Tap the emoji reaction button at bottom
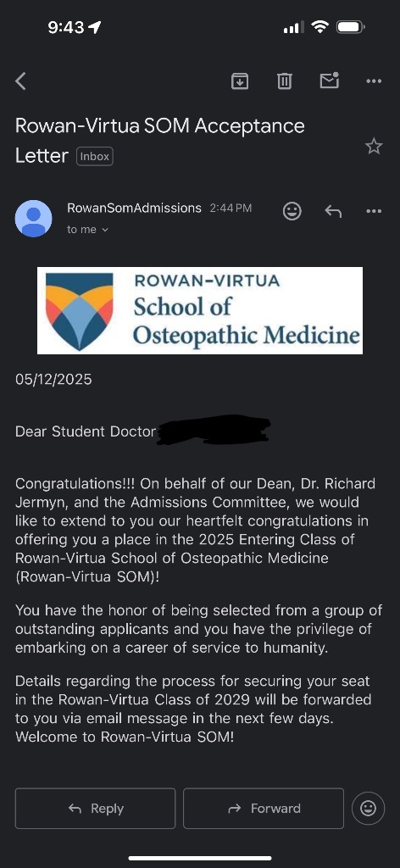This screenshot has width=400, height=868. [368, 808]
